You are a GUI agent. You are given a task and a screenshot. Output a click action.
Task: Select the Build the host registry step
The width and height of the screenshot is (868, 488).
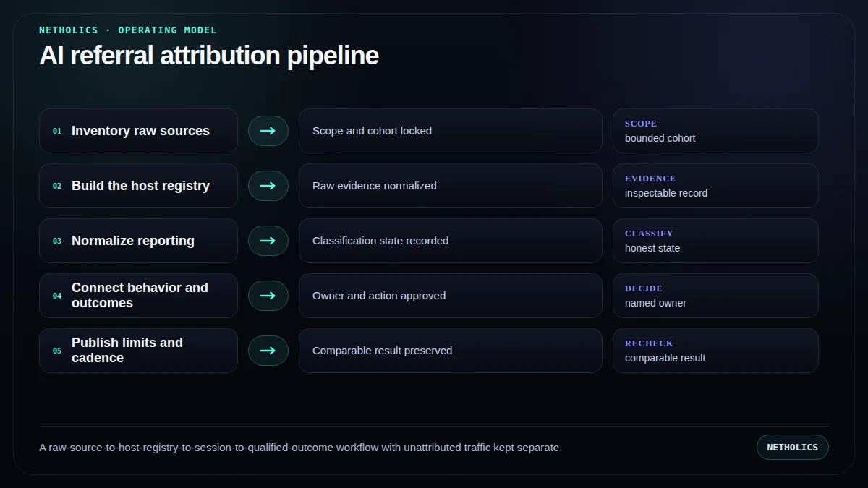pyautogui.click(x=138, y=186)
